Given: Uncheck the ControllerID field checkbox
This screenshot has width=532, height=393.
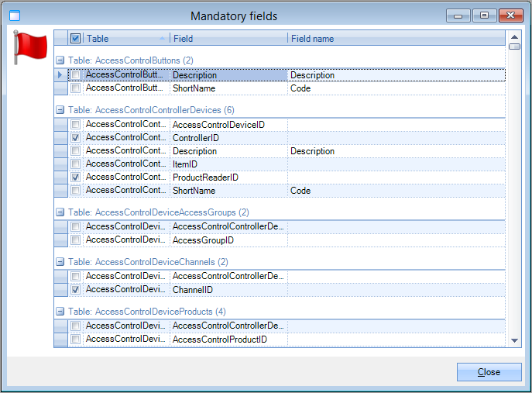Looking at the screenshot, I should 75,137.
